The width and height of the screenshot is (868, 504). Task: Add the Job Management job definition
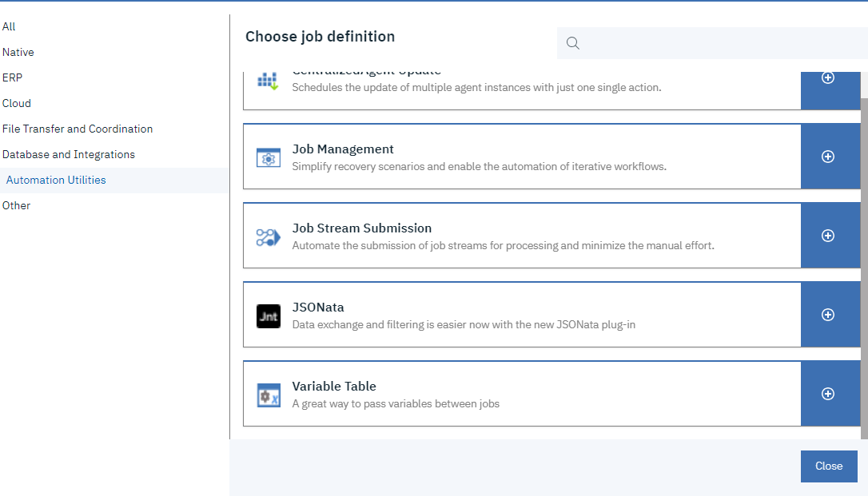tap(829, 157)
